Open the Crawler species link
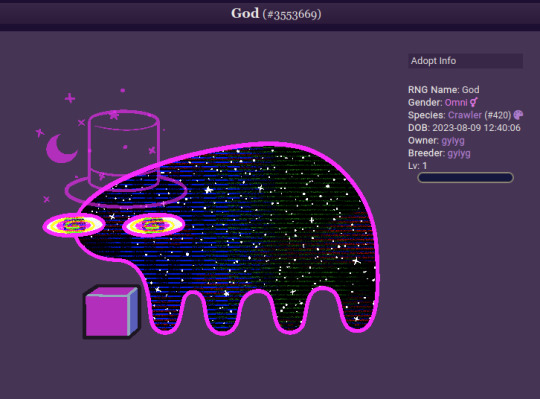This screenshot has width=540, height=399. click(465, 115)
